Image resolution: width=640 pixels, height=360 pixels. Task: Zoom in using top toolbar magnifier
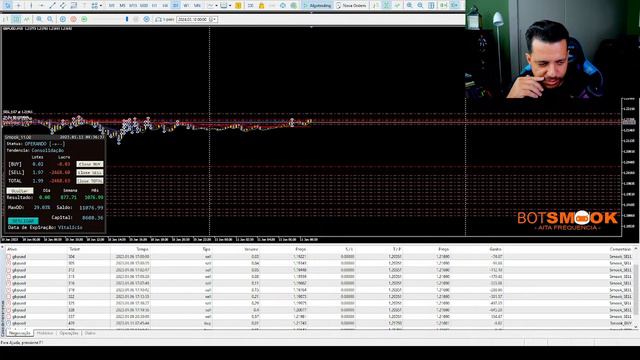point(409,5)
